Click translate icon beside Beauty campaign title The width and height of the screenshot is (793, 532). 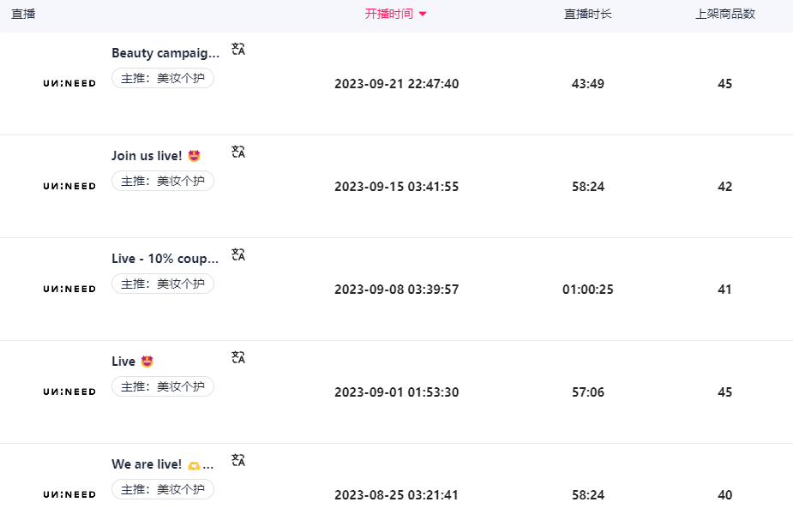pyautogui.click(x=238, y=49)
